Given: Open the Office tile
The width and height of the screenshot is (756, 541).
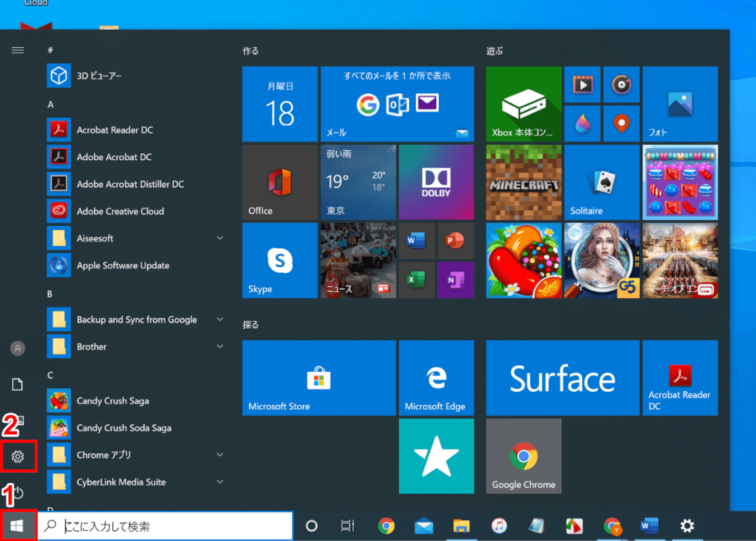Looking at the screenshot, I should click(280, 183).
